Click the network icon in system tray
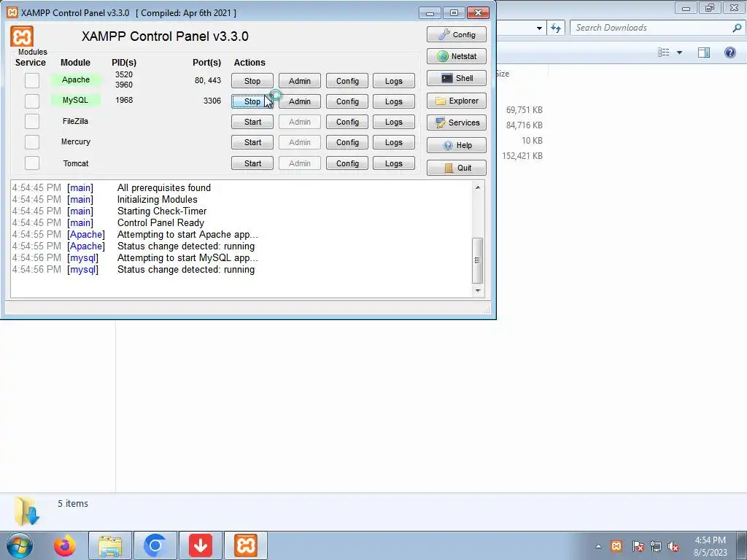This screenshot has height=560, width=747. 656,546
